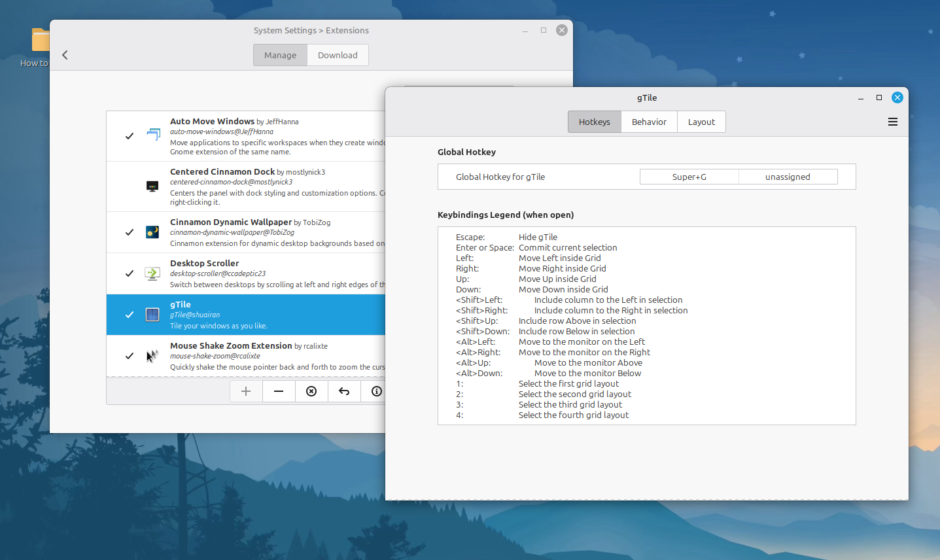940x560 pixels.
Task: Click the 'Hide gTile' legend entry
Action: 538,237
